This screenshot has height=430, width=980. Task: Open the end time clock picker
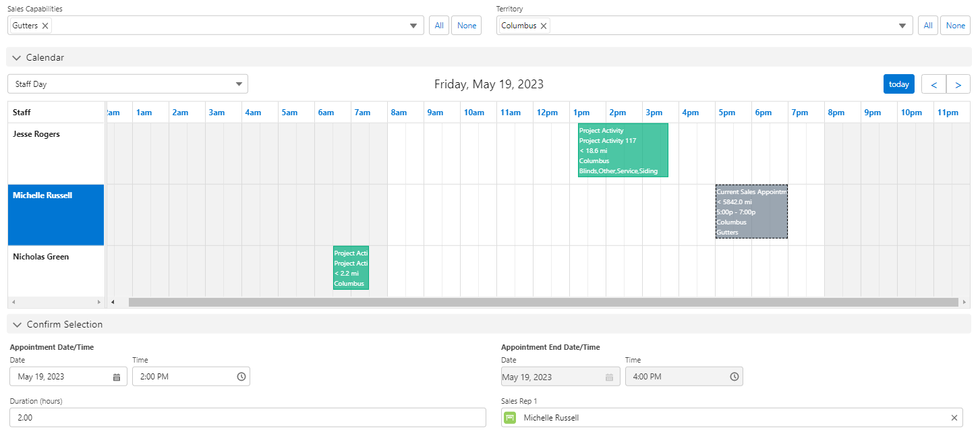click(733, 376)
